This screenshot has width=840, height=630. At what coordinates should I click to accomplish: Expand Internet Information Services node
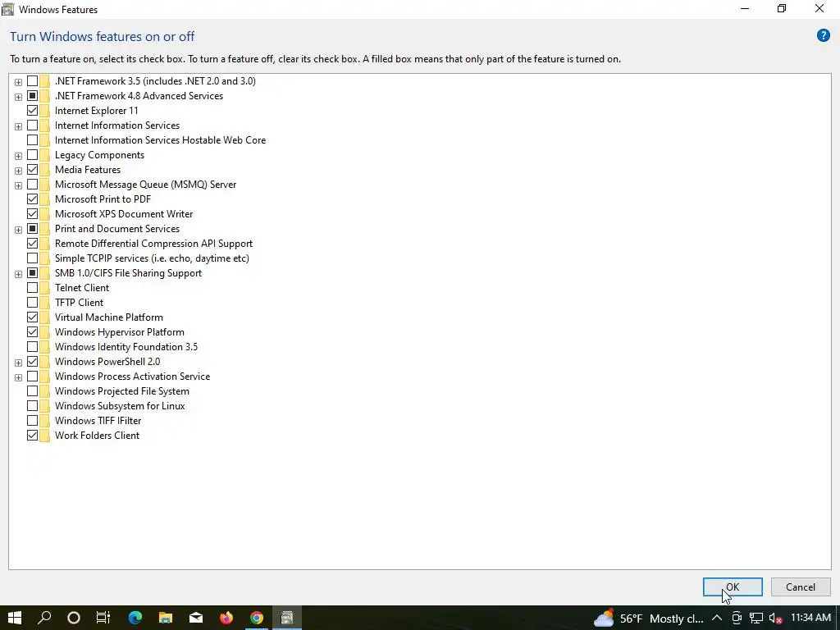18,126
